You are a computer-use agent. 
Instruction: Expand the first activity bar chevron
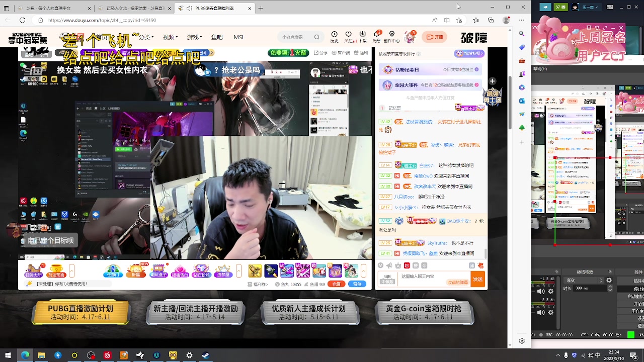tap(71, 271)
